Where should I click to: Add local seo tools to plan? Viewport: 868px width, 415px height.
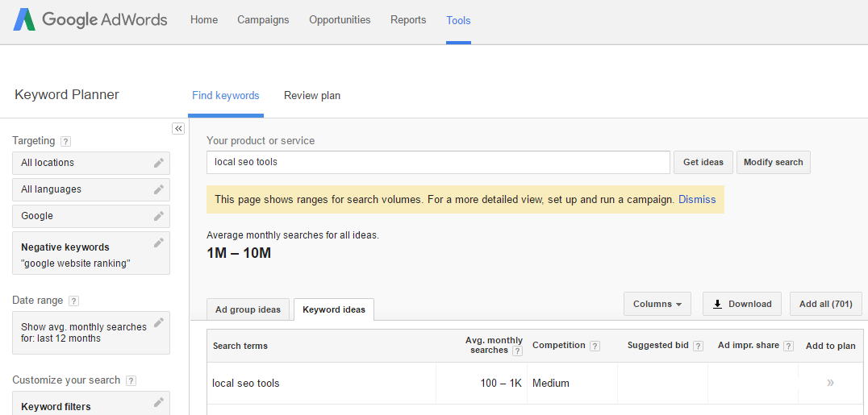tap(830, 383)
